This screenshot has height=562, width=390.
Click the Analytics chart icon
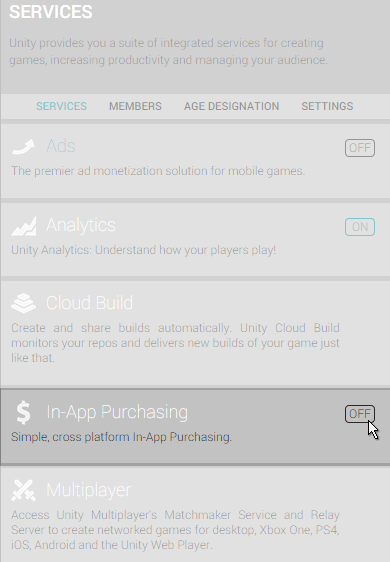[x=24, y=226]
